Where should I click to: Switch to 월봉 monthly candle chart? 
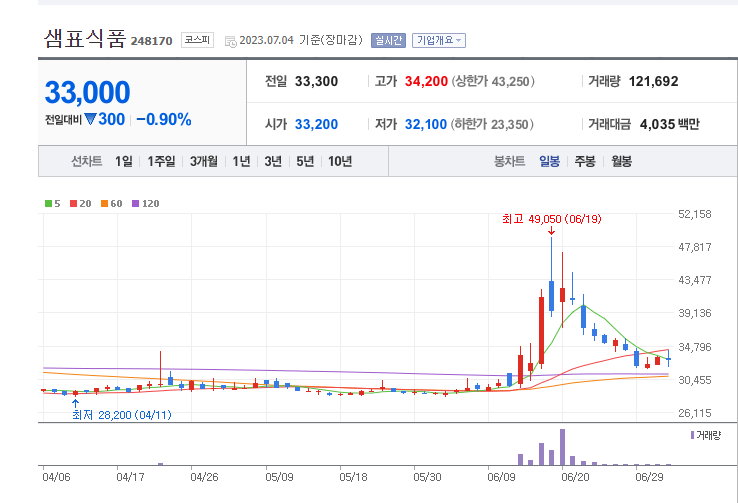pos(621,161)
